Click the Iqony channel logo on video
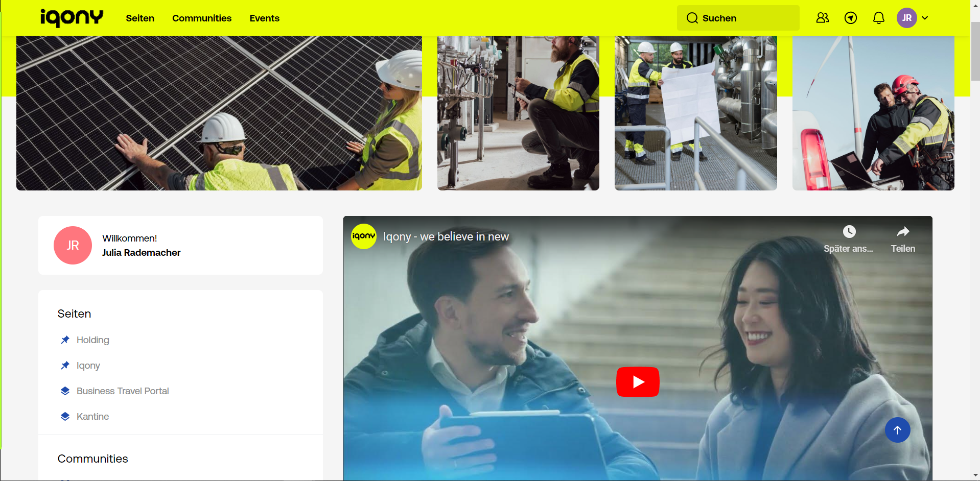This screenshot has width=980, height=481. (x=363, y=236)
